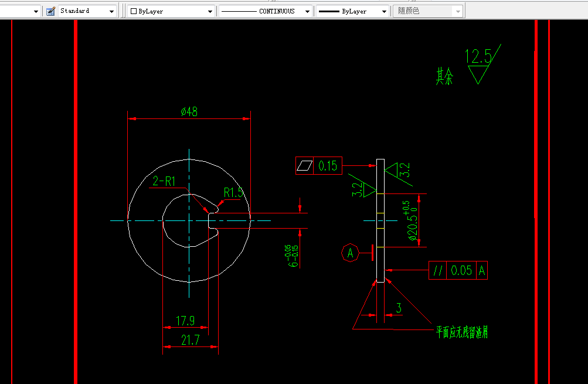Select the R1.5 radius label
The width and height of the screenshot is (588, 384).
pyautogui.click(x=234, y=193)
